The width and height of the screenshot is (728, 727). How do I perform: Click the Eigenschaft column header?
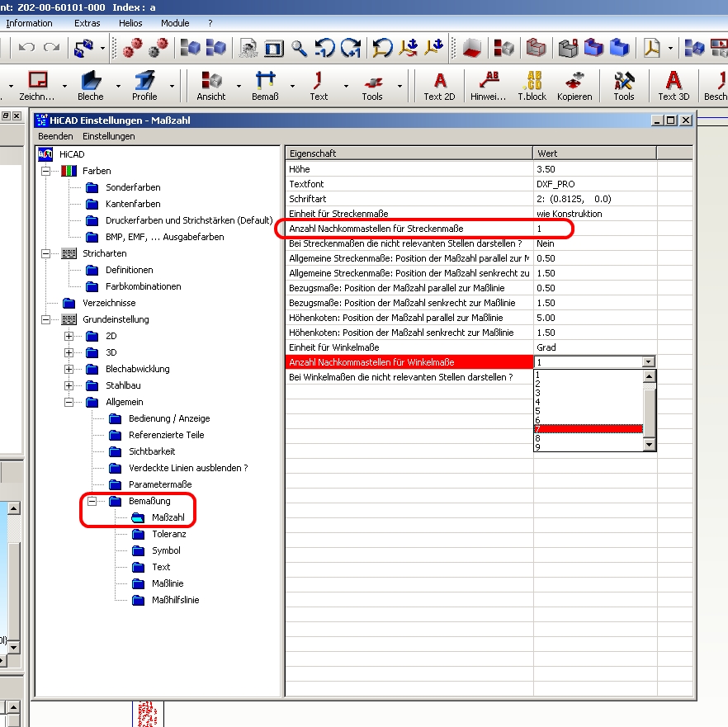pyautogui.click(x=409, y=153)
